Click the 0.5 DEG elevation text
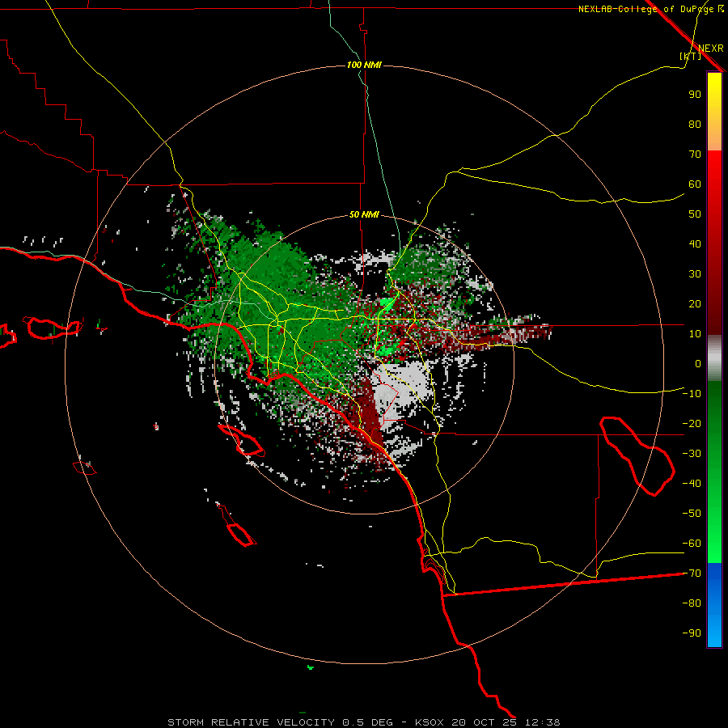The image size is (728, 728). click(367, 722)
